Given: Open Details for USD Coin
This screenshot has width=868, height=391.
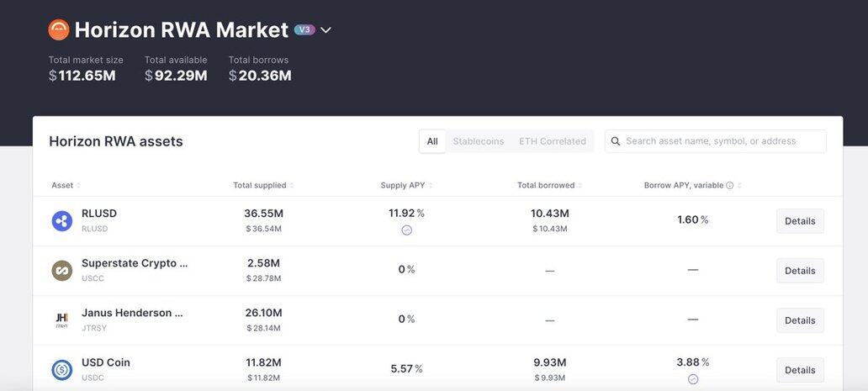Looking at the screenshot, I should [x=800, y=370].
